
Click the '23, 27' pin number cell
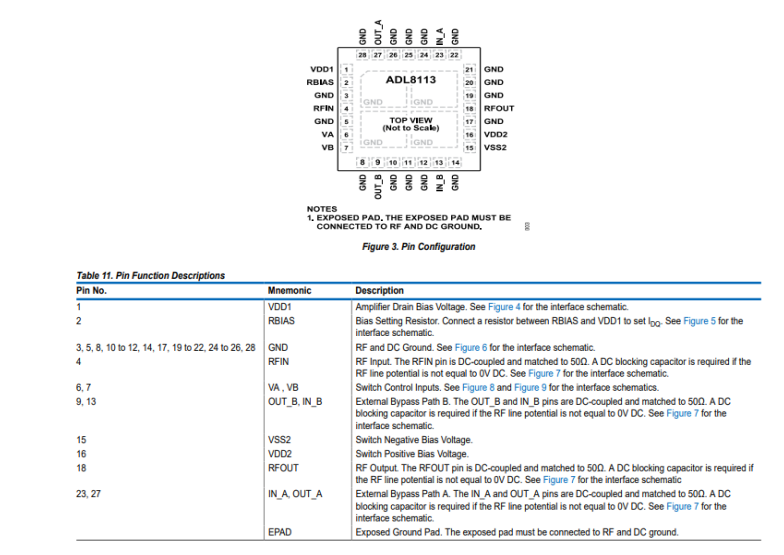coord(88,494)
